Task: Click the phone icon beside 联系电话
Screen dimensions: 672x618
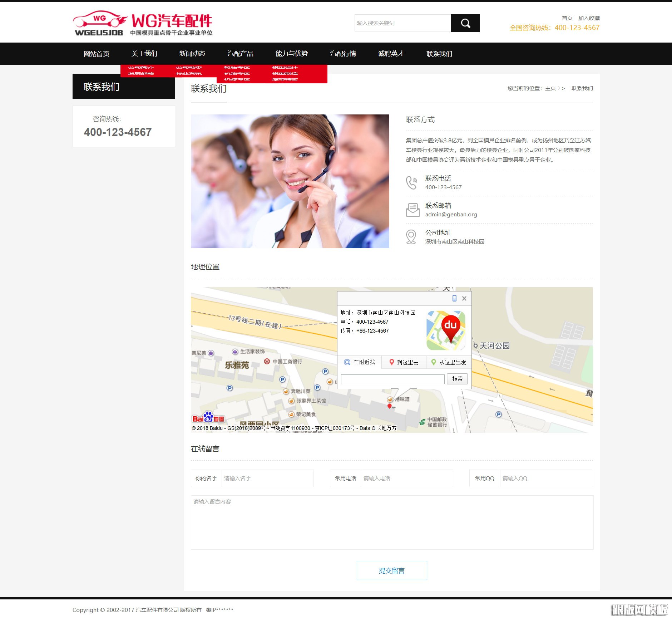Action: pyautogui.click(x=412, y=182)
